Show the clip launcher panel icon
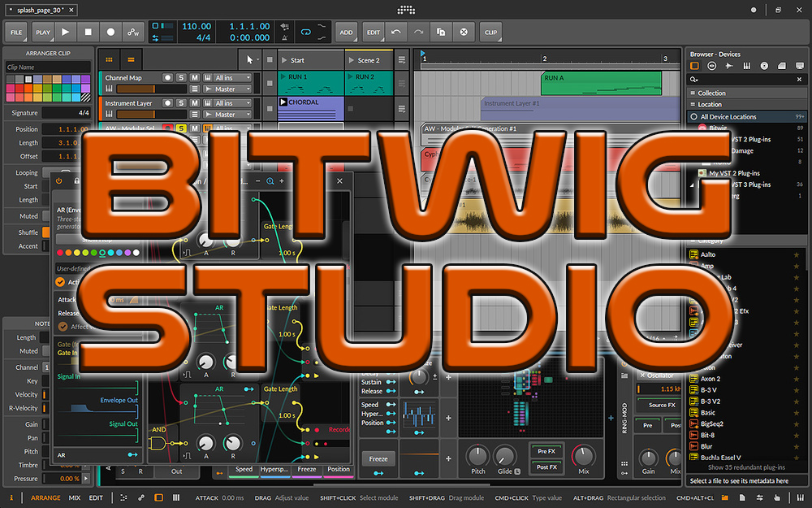812x508 pixels. click(x=110, y=60)
